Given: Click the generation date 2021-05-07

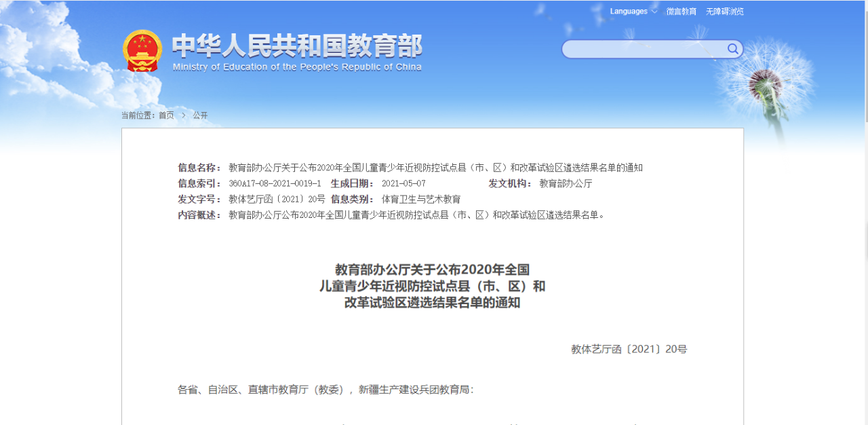Looking at the screenshot, I should pyautogui.click(x=403, y=183).
